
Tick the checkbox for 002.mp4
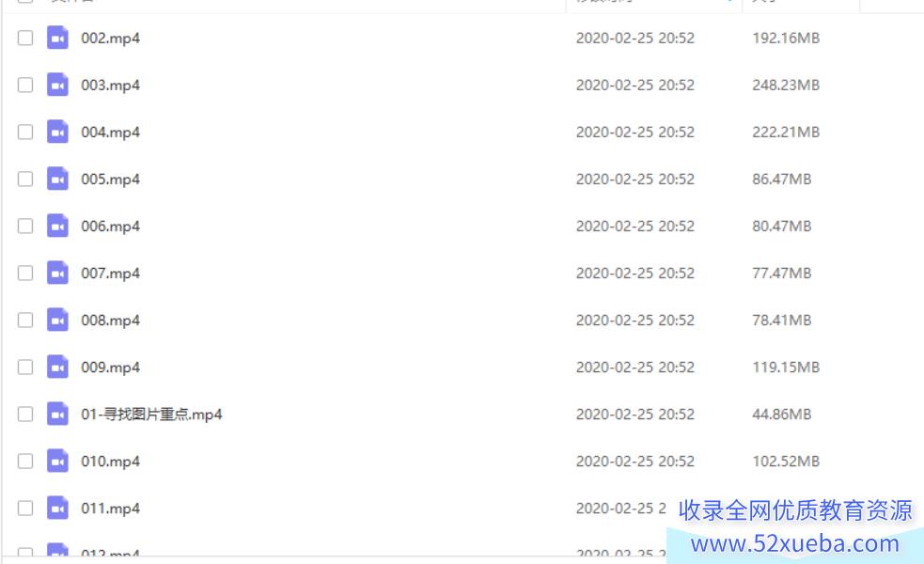click(x=25, y=39)
